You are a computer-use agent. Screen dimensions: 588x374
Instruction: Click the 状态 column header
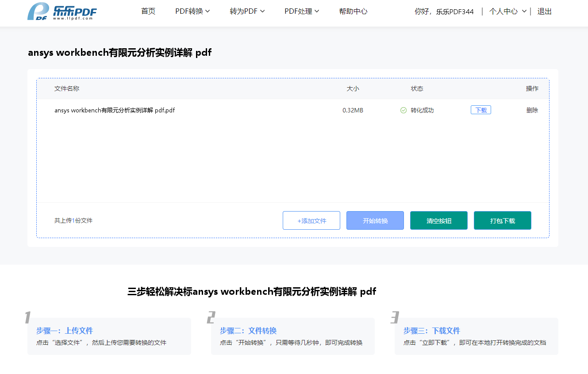(417, 89)
